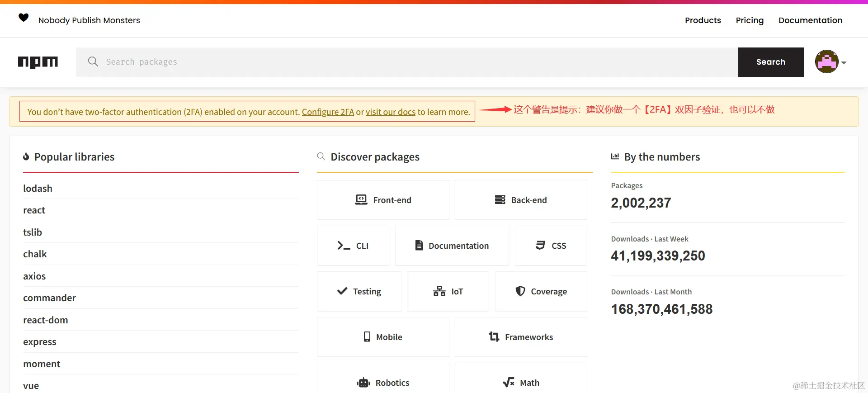
Task: Open the vue library
Action: tap(31, 386)
